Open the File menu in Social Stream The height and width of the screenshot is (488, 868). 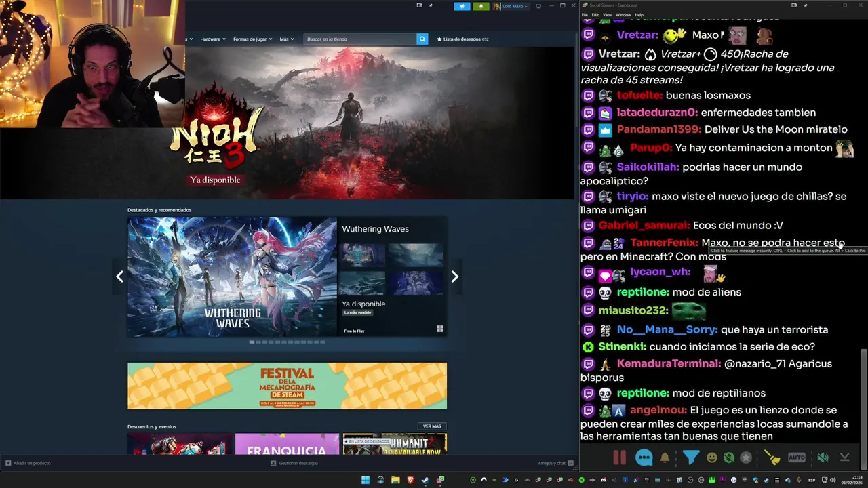point(585,15)
